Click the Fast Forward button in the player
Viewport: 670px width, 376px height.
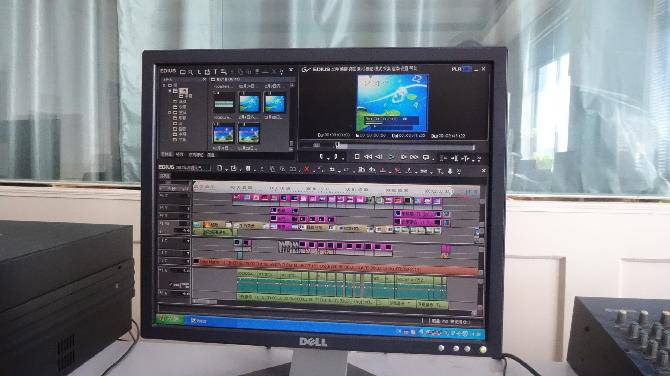(414, 157)
